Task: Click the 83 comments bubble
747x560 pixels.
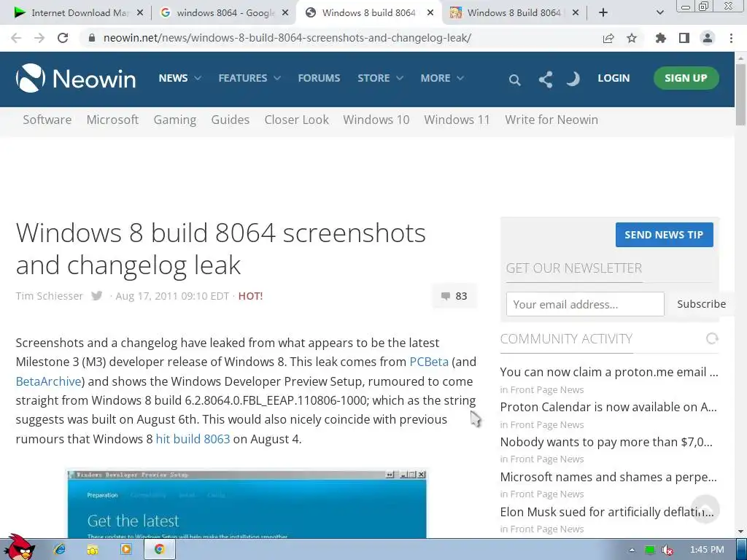Action: (454, 296)
